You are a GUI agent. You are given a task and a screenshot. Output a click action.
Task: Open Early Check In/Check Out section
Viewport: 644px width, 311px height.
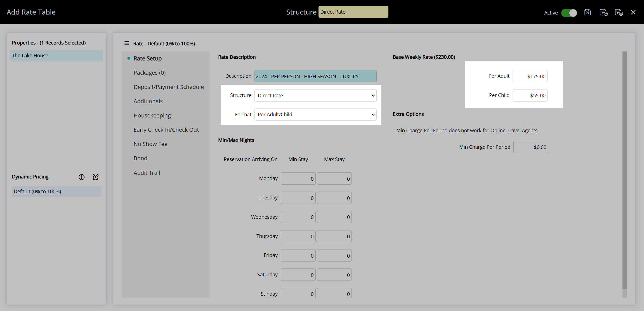166,130
